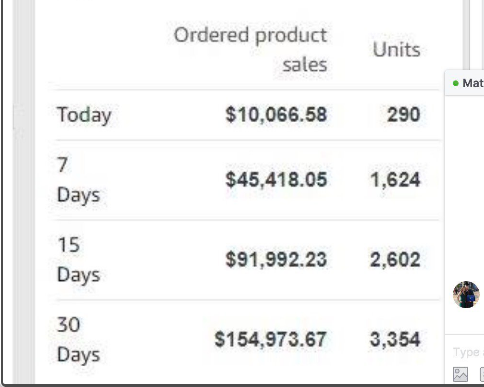Image resolution: width=484 pixels, height=387 pixels.
Task: Select the 30-day sales figure $154,973.67
Action: click(x=271, y=340)
